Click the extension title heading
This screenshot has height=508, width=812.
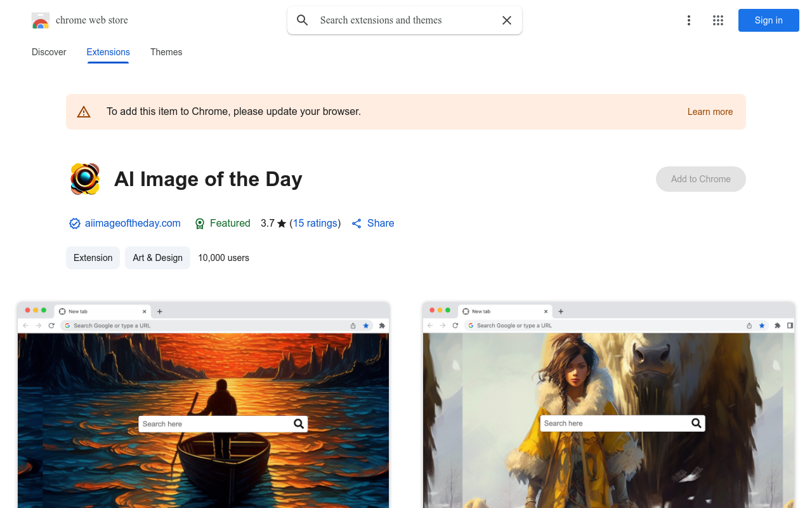click(x=208, y=179)
